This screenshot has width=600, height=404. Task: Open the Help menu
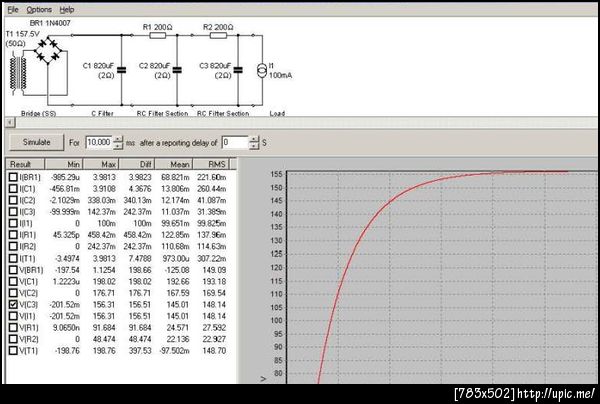[67, 10]
